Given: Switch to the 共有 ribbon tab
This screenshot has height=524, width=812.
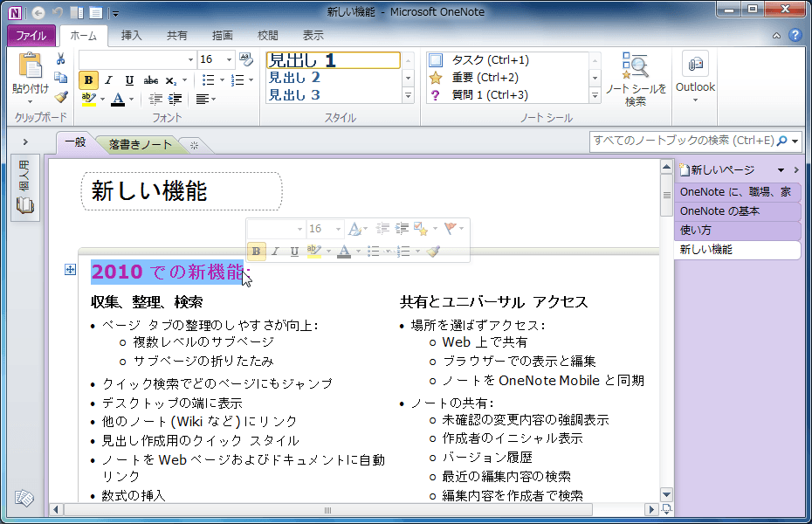Looking at the screenshot, I should (x=176, y=35).
